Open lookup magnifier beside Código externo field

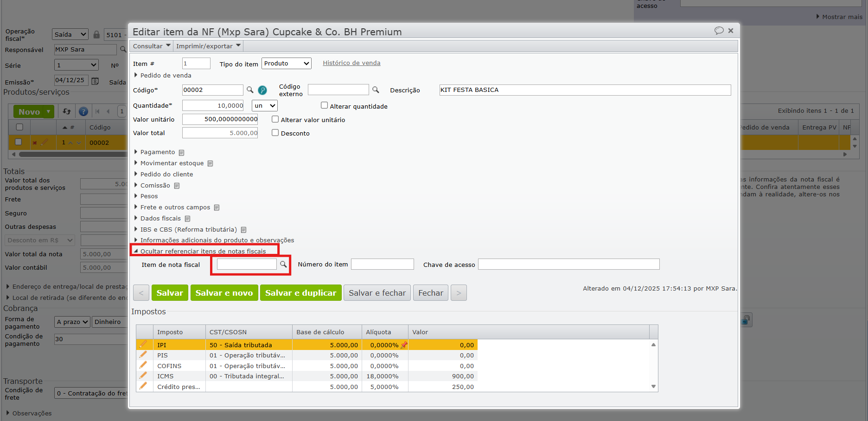(x=376, y=90)
